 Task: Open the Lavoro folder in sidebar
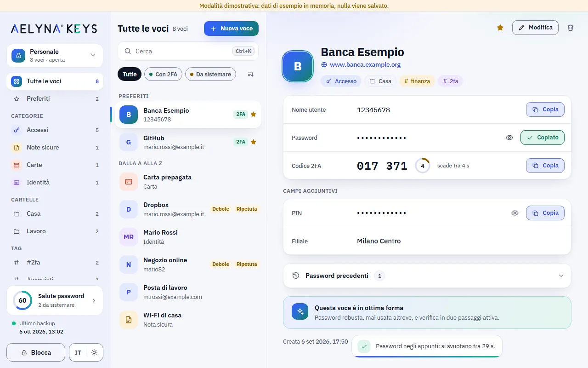tap(55, 231)
